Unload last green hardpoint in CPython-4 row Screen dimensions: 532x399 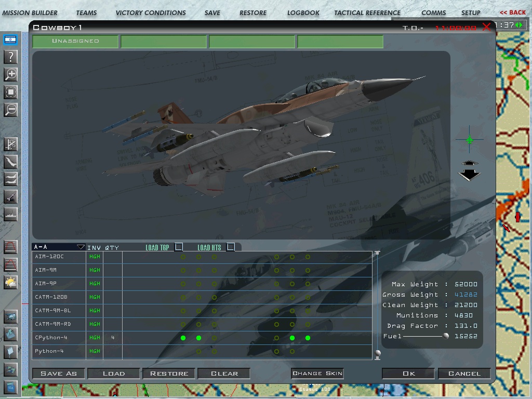[308, 338]
